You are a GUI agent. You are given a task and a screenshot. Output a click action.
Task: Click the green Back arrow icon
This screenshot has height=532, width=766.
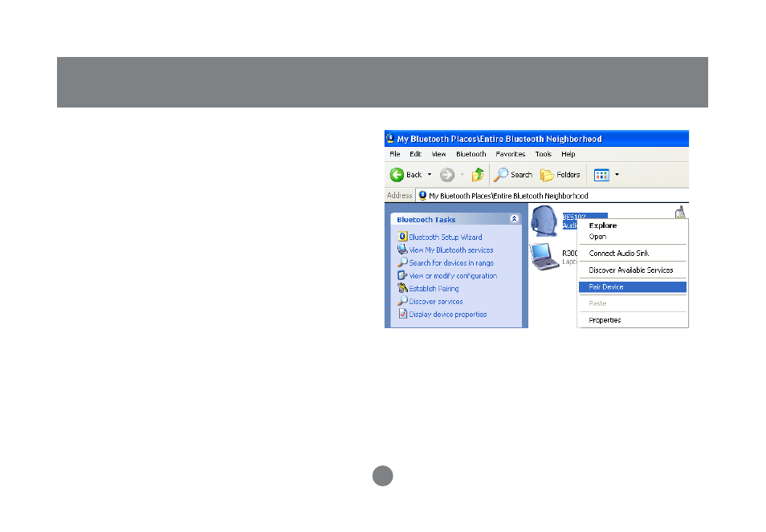tap(397, 175)
